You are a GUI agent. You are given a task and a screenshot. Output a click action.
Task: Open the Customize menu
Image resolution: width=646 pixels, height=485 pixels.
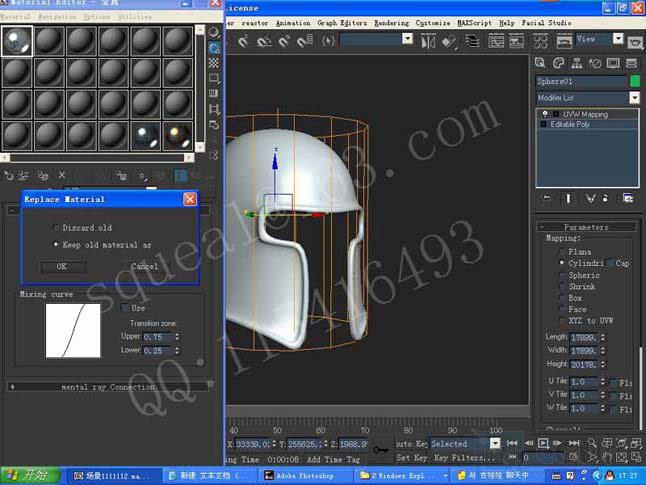point(433,23)
